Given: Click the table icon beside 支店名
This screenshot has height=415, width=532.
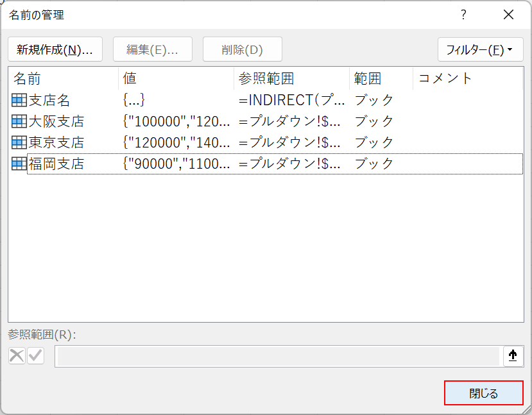Looking at the screenshot, I should click(19, 100).
